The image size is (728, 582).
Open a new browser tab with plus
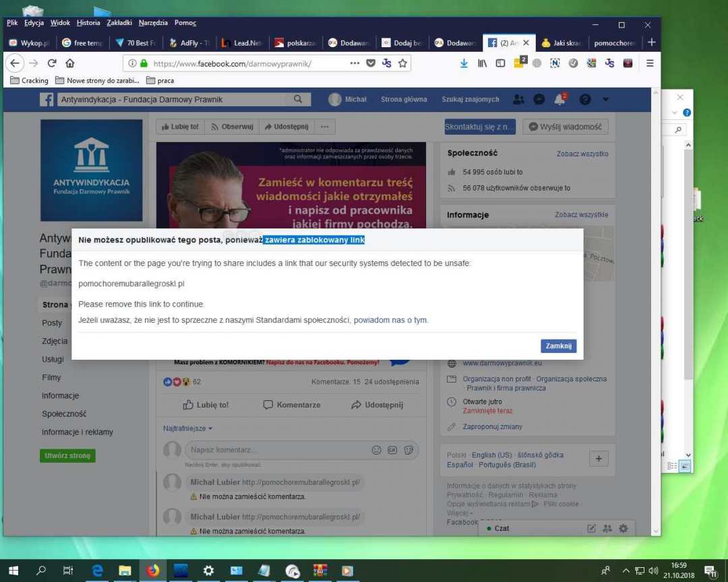(651, 42)
